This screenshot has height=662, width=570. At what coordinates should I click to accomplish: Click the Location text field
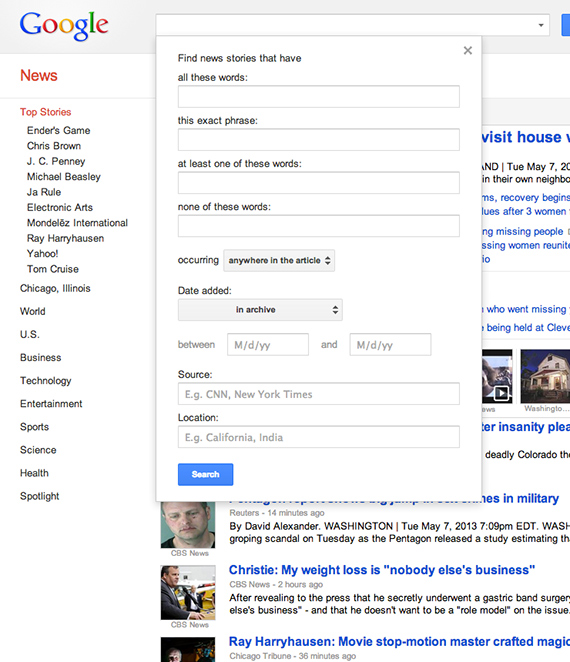319,437
